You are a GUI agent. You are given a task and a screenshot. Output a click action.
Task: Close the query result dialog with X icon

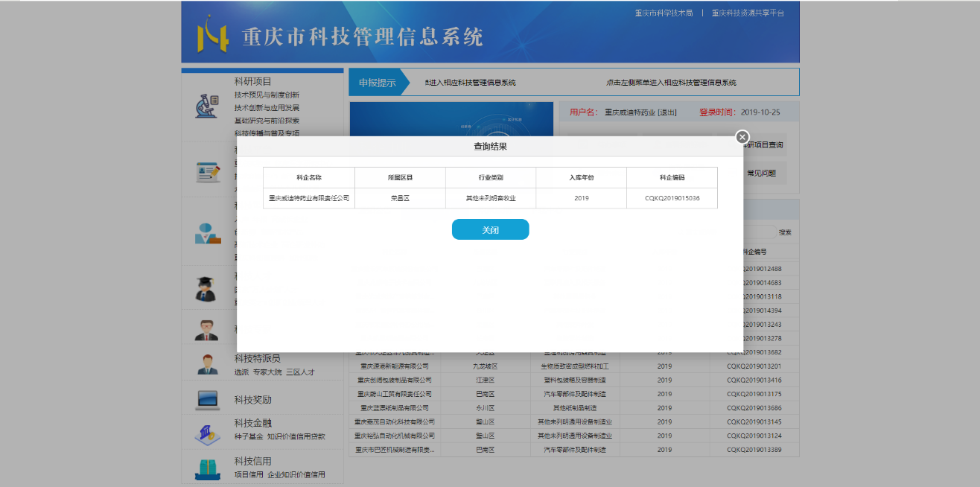742,137
